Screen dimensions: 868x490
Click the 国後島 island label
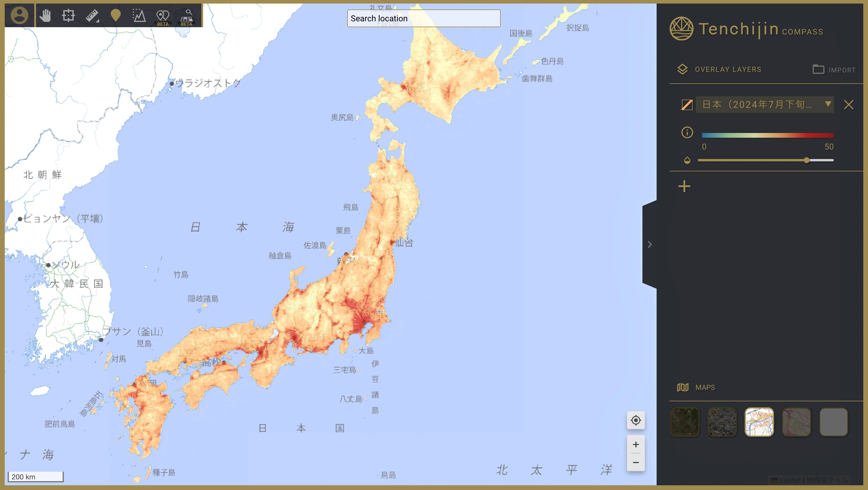point(521,33)
